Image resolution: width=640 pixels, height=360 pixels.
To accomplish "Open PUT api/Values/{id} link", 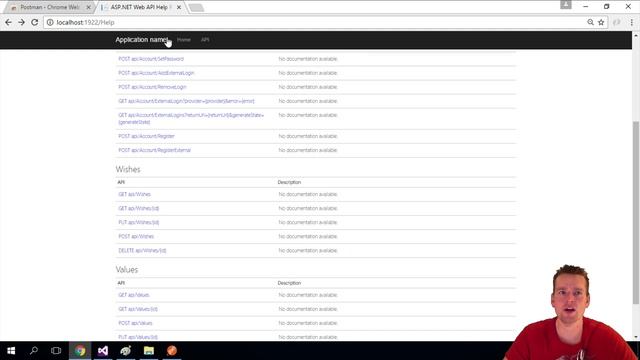I will click(x=138, y=337).
